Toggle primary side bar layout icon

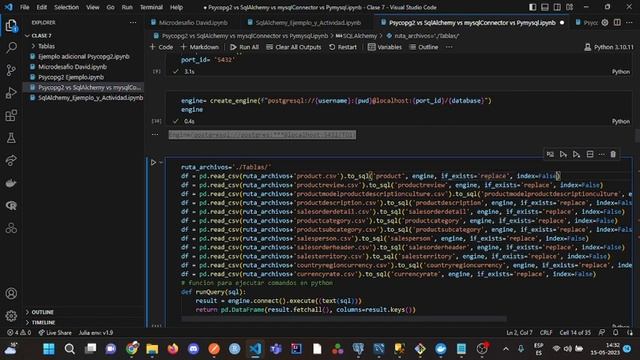tap(533, 7)
